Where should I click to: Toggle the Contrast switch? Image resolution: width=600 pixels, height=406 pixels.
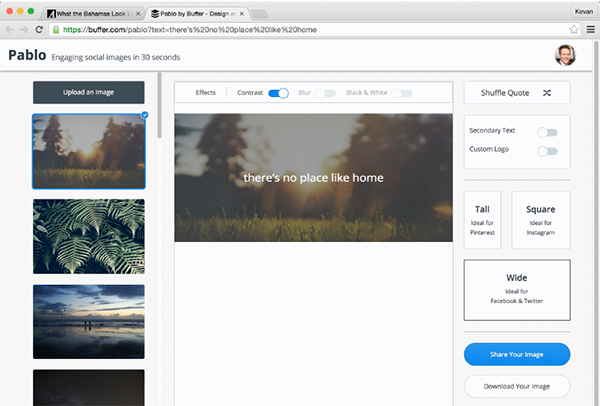click(x=278, y=93)
